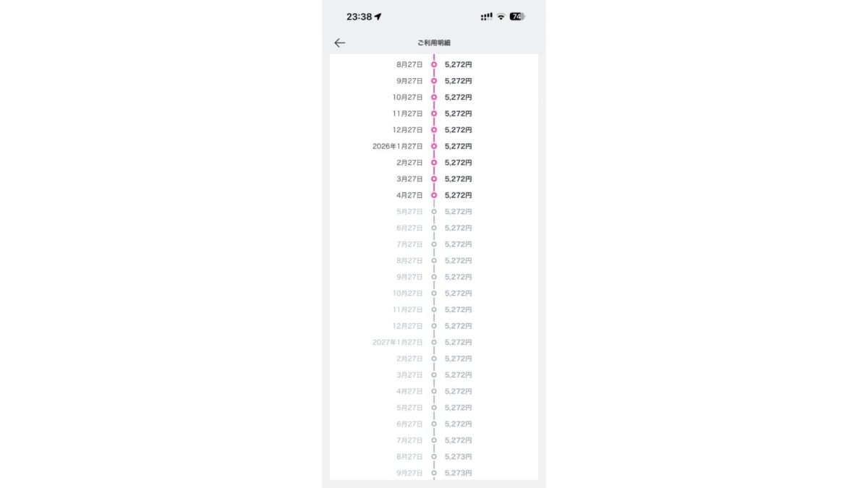The image size is (868, 488).
Task: Click the pink 4月27日 timeline marker
Action: tap(434, 195)
